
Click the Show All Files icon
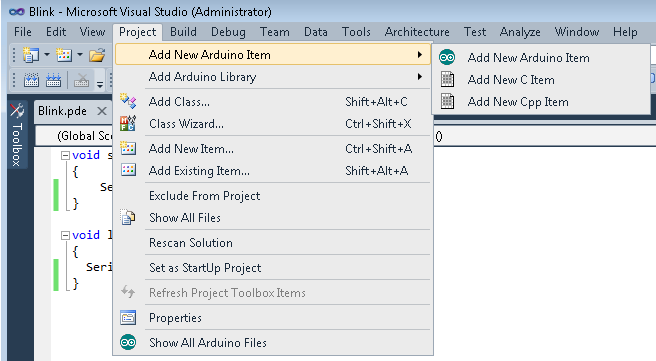point(128,218)
